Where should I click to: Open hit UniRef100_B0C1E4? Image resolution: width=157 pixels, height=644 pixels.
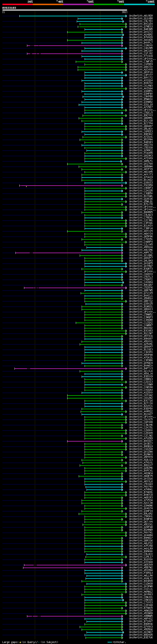[x=141, y=24]
